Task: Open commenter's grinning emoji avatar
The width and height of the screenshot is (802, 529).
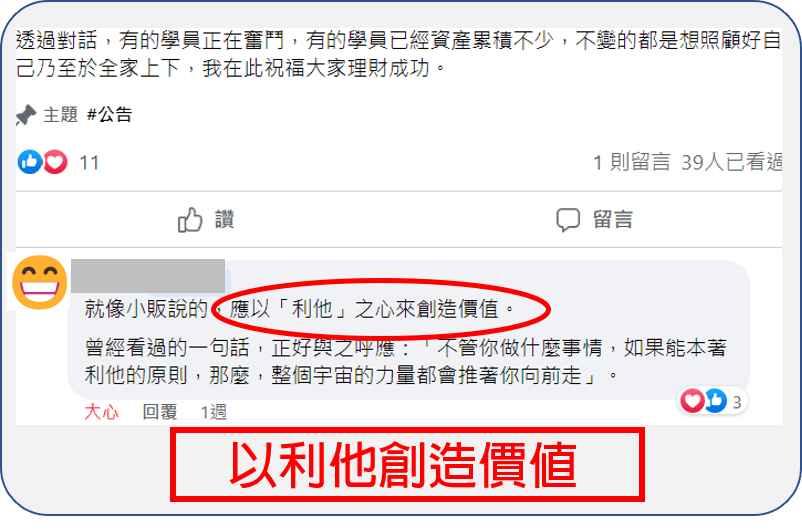Action: [x=39, y=282]
